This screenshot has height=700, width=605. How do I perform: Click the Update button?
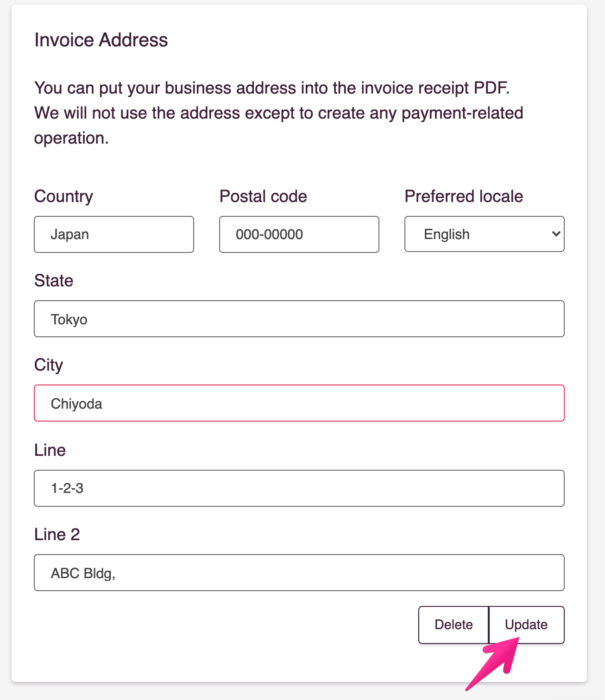[526, 625]
